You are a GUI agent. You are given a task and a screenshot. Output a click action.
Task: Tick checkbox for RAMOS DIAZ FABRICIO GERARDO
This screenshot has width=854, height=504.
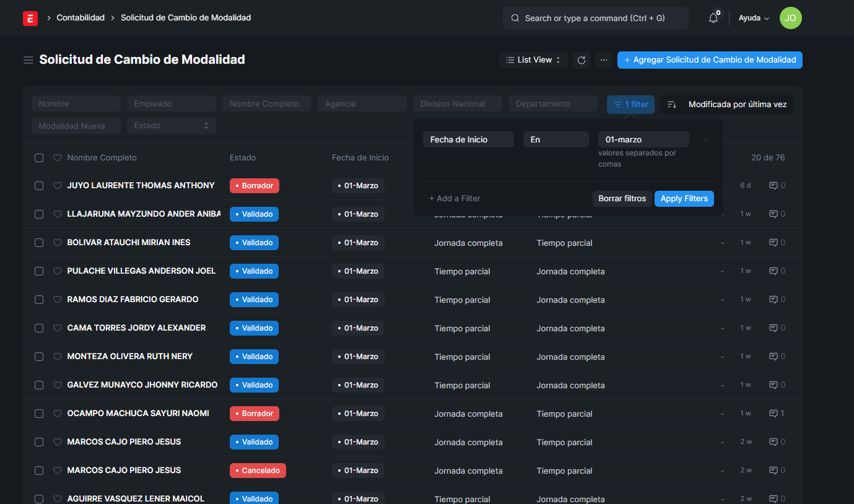[x=39, y=300]
